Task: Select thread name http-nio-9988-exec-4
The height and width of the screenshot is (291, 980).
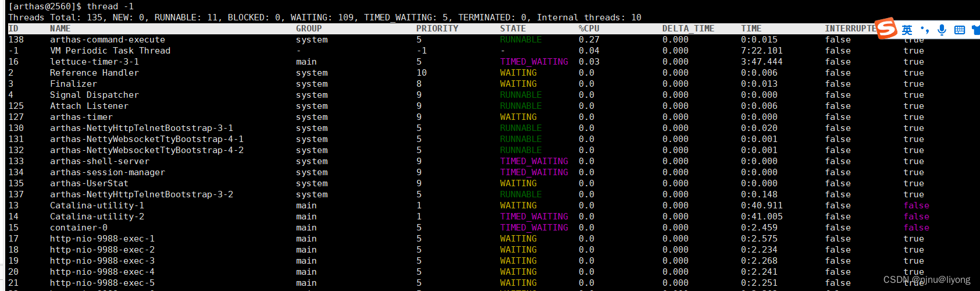Action: pyautogui.click(x=102, y=272)
